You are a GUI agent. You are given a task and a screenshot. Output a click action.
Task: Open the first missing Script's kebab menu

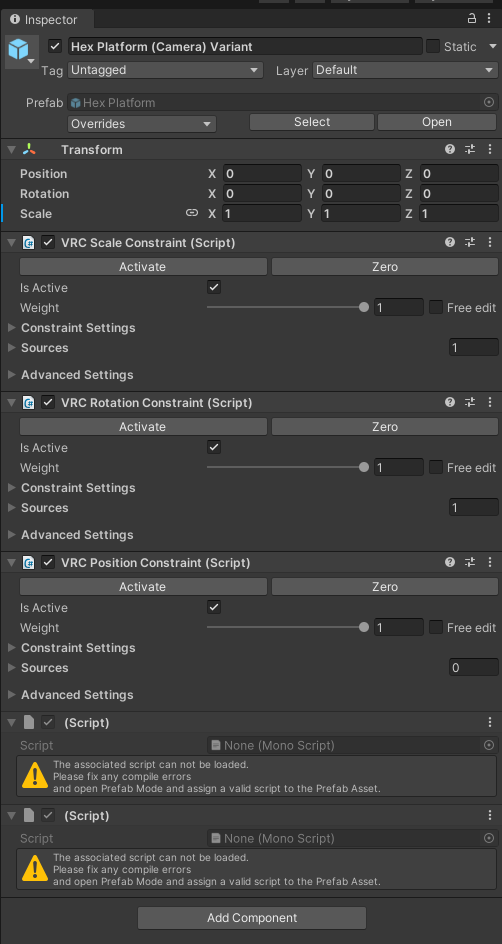[490, 722]
